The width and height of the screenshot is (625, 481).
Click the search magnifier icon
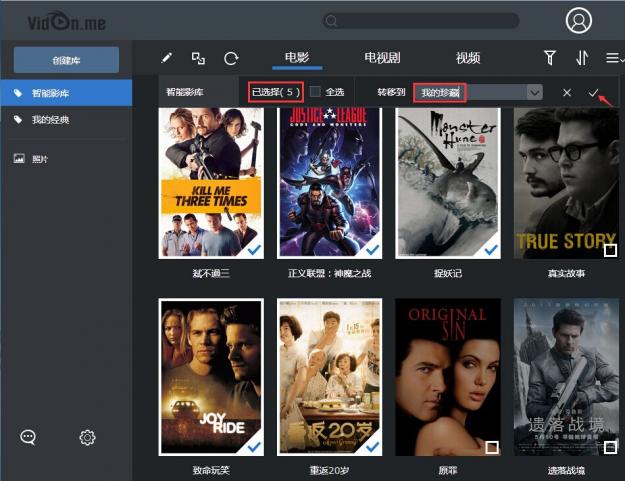click(331, 21)
